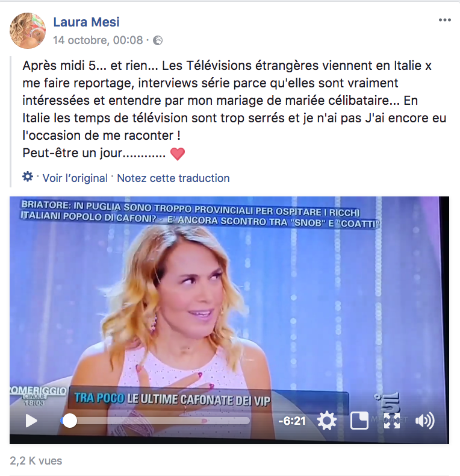Screen dimensions: 460x476
Task: Click the public globe privacy icon
Action: point(158,40)
